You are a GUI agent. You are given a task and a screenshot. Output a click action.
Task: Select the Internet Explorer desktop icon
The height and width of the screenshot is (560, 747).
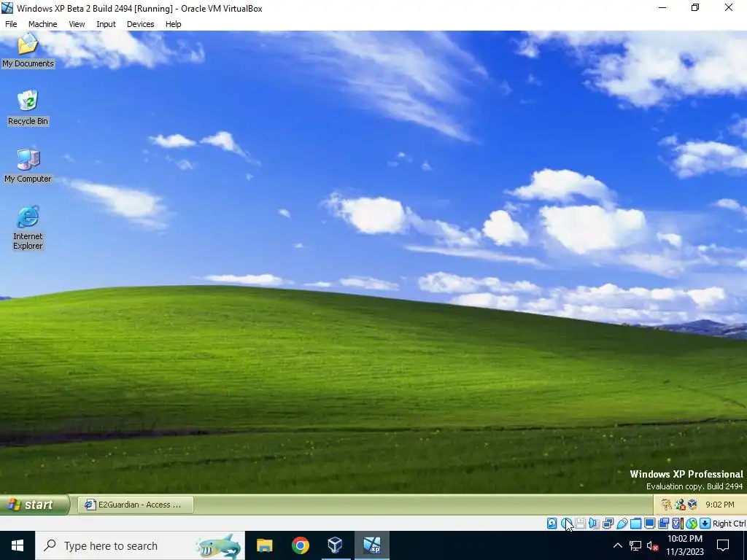pos(28,227)
